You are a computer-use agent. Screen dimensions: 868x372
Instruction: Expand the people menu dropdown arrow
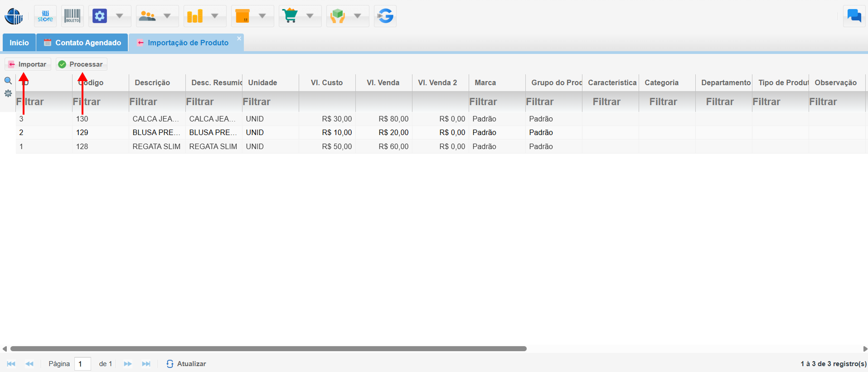[167, 16]
